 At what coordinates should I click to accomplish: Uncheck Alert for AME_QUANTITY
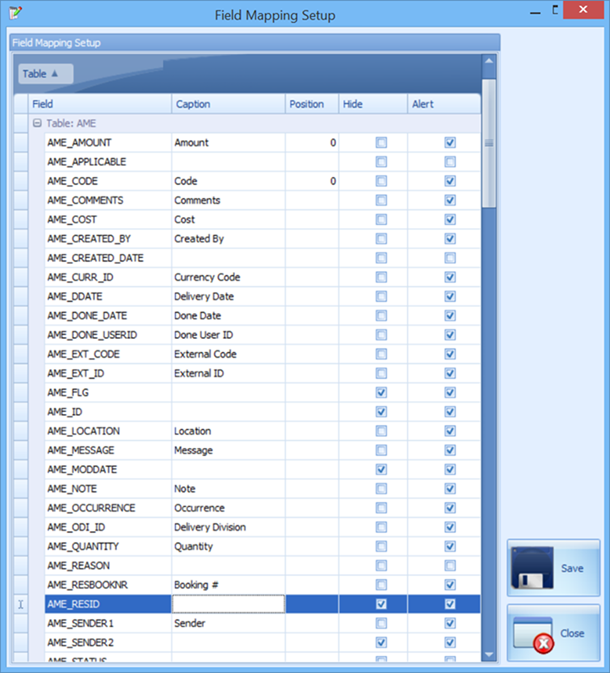[x=450, y=546]
